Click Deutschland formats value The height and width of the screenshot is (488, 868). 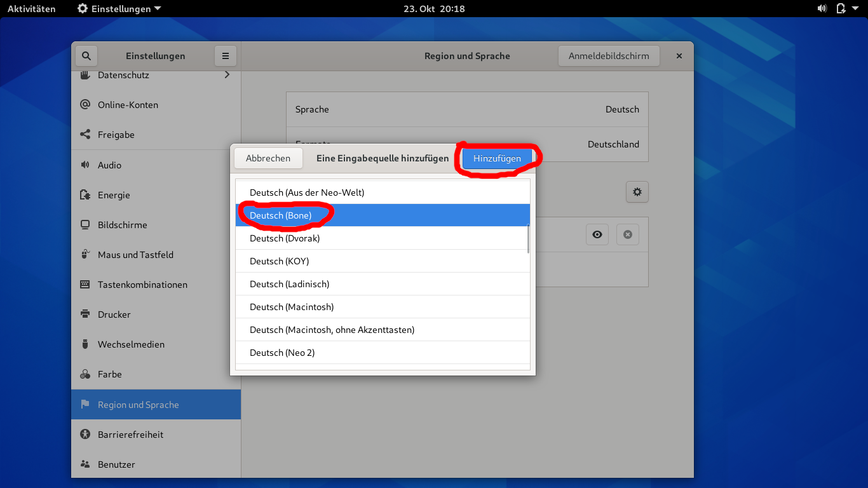[613, 144]
